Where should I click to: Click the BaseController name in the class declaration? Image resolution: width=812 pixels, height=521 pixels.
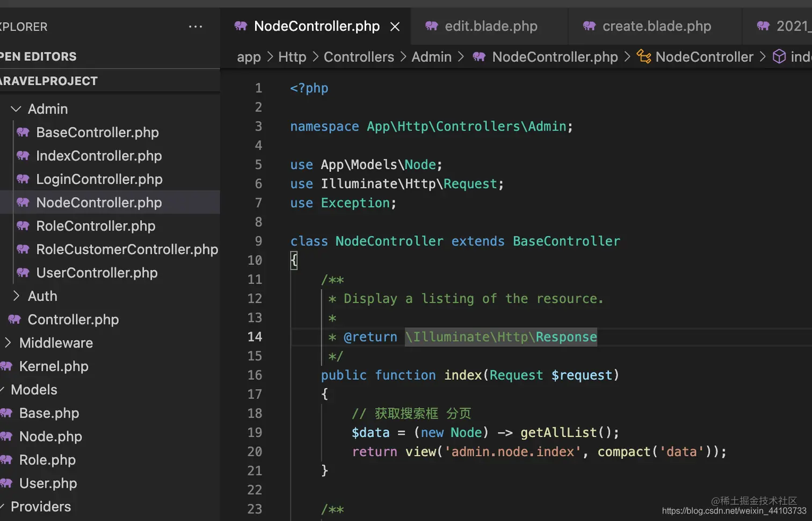[x=566, y=241]
